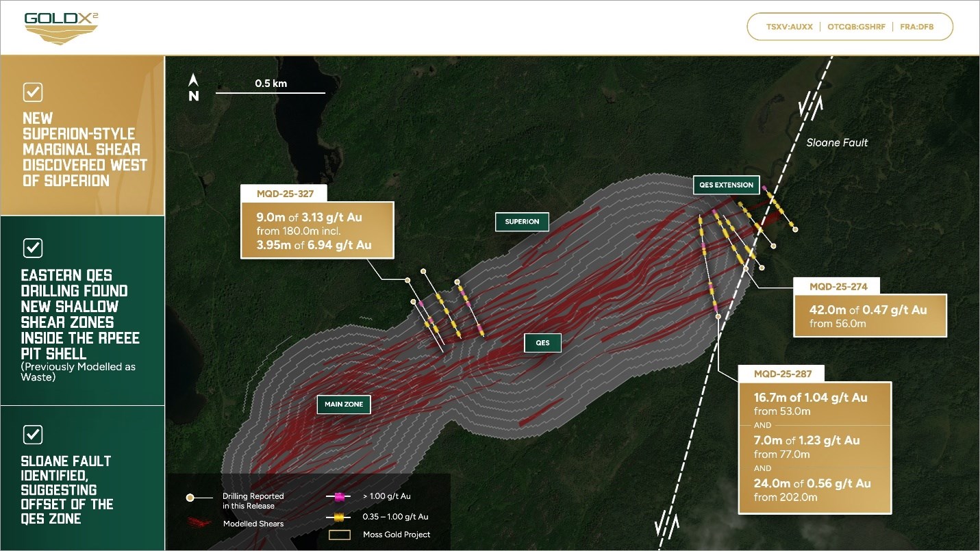Click the upper Sloane Fault offset arrows
This screenshot has width=980, height=551.
tap(810, 106)
